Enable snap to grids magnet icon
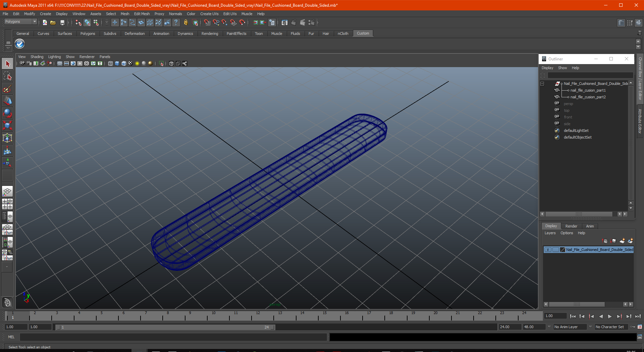 [207, 22]
